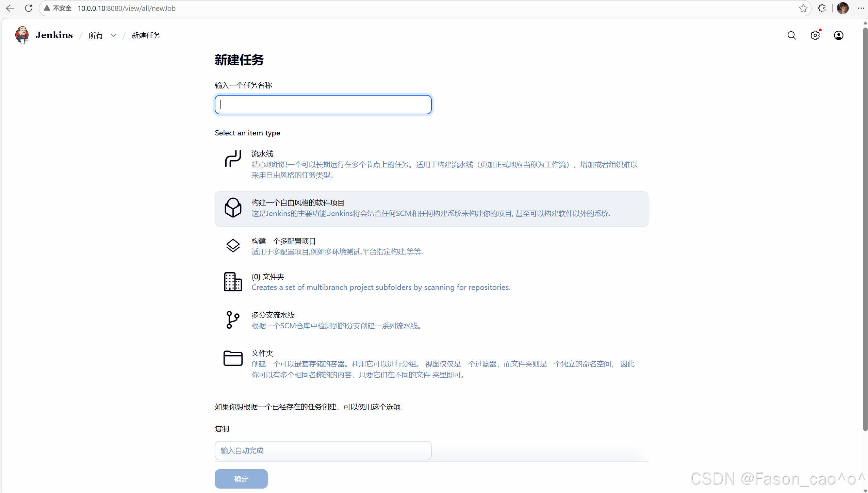Select the freestyle project cube icon

coord(233,208)
